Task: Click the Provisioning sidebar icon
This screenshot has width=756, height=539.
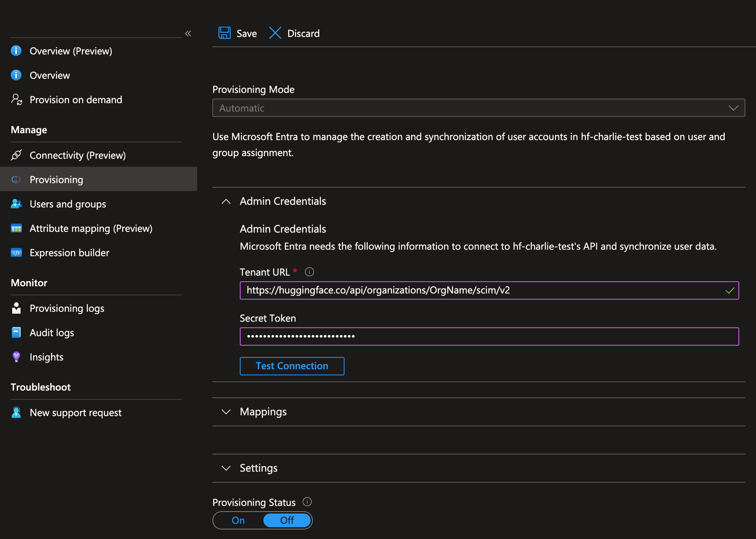Action: pyautogui.click(x=16, y=179)
